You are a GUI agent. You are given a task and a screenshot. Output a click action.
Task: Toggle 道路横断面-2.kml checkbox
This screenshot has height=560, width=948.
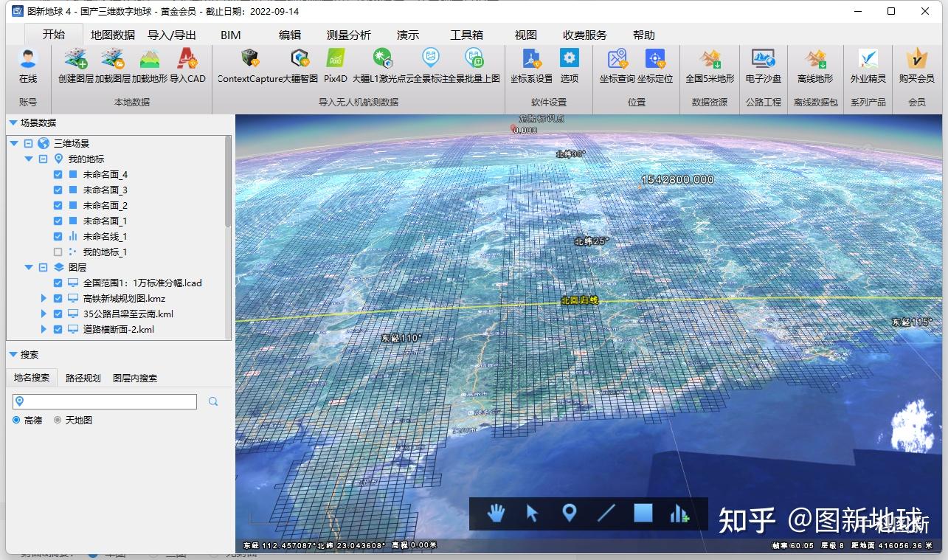[58, 329]
